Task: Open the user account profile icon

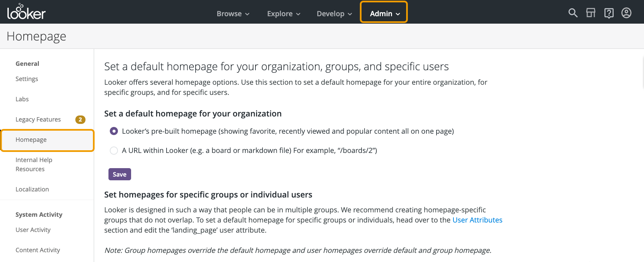Action: (626, 13)
